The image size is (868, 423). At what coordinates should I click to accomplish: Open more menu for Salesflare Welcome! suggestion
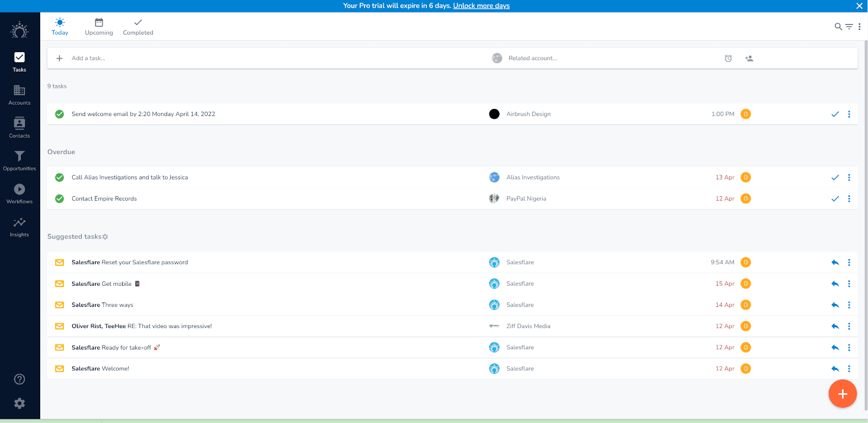tap(849, 369)
